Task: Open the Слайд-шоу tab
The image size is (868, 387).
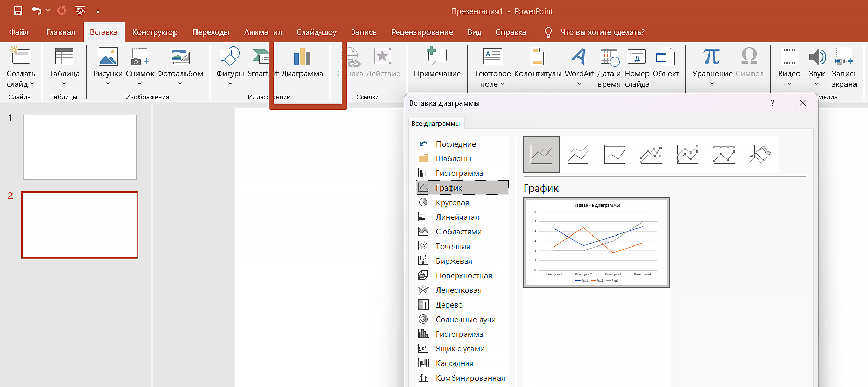Action: click(x=317, y=32)
